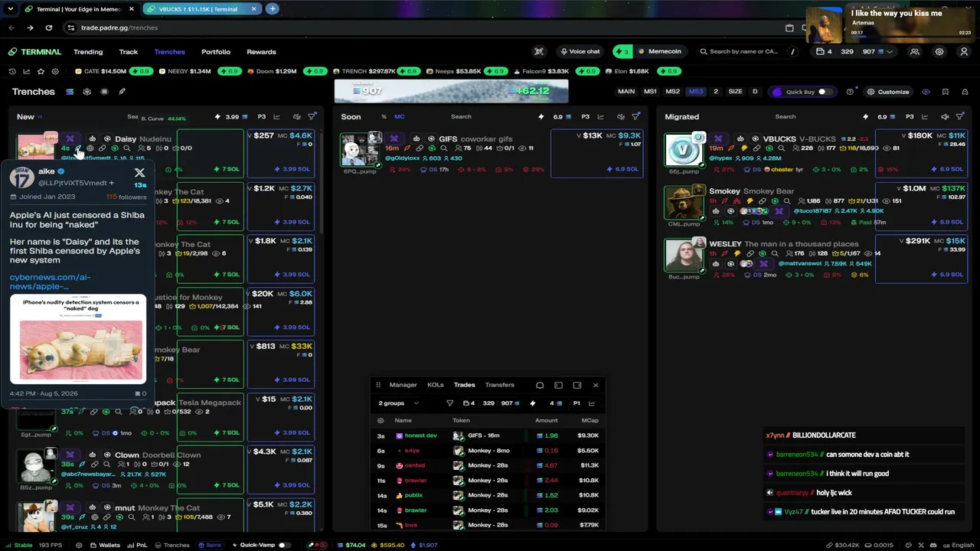Open the P1 preset selector in trades panel
Screen dimensions: 980x551
click(577, 403)
